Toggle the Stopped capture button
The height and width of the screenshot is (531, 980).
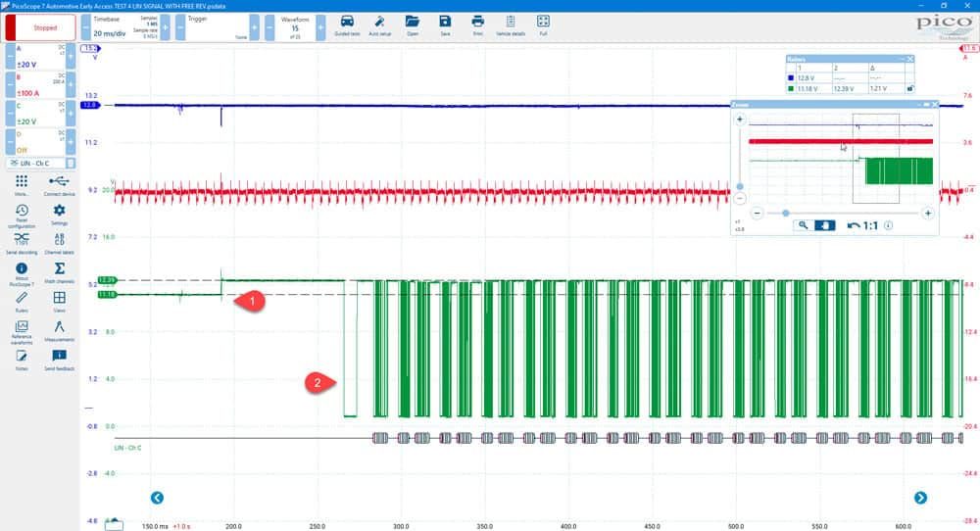click(x=40, y=27)
